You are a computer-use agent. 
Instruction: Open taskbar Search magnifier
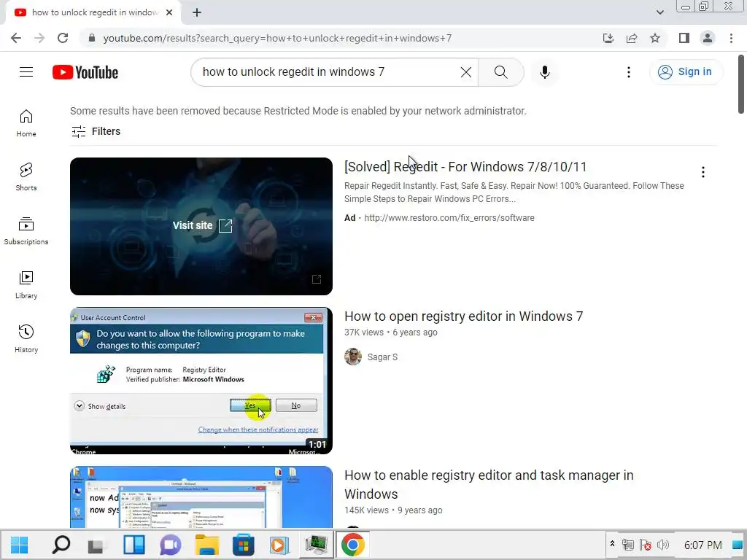pos(61,545)
